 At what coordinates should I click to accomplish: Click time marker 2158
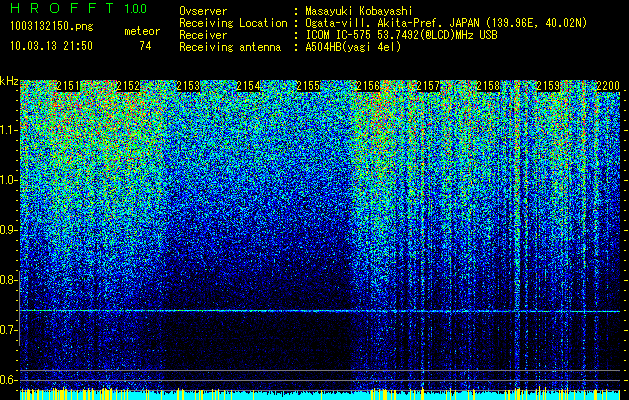(489, 86)
